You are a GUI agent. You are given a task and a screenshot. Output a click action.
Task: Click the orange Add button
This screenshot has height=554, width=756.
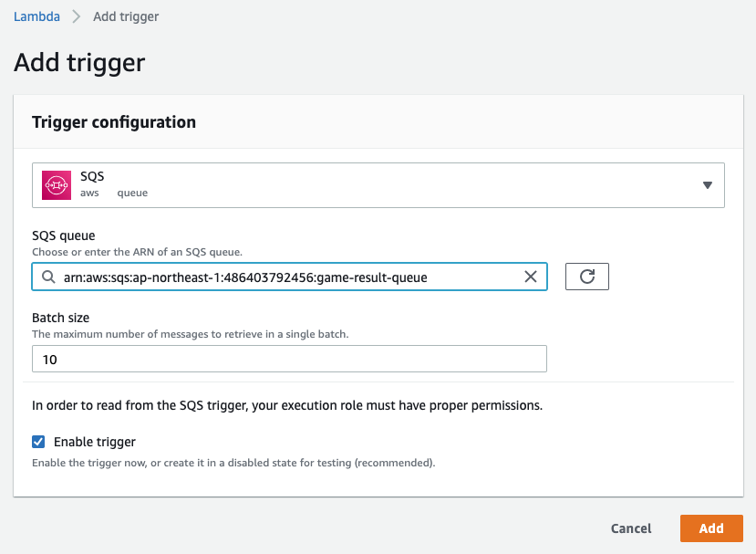(711, 528)
